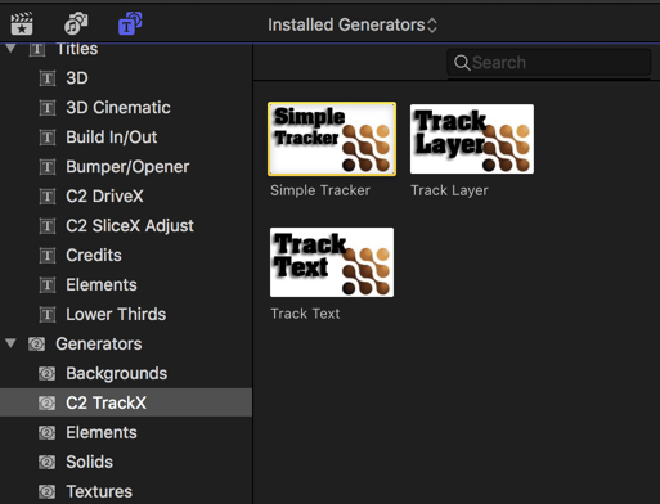Click the generator icon beside C2 TrackX
This screenshot has height=504, width=660.
(x=47, y=403)
